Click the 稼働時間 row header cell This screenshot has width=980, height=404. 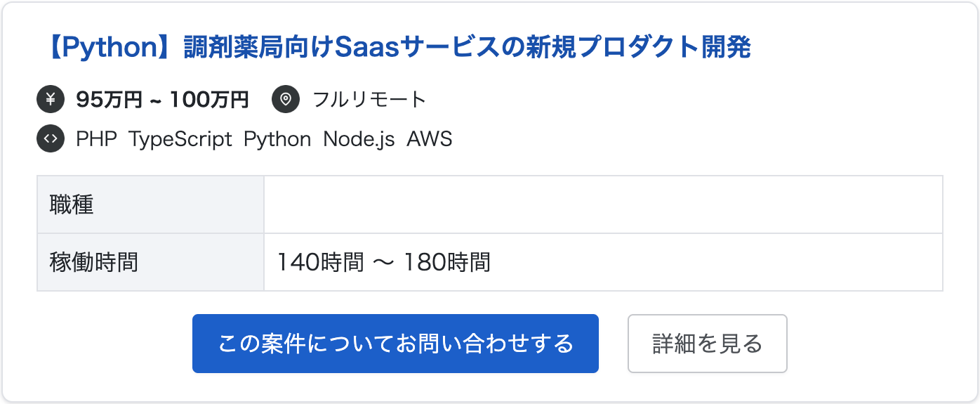[x=150, y=262]
